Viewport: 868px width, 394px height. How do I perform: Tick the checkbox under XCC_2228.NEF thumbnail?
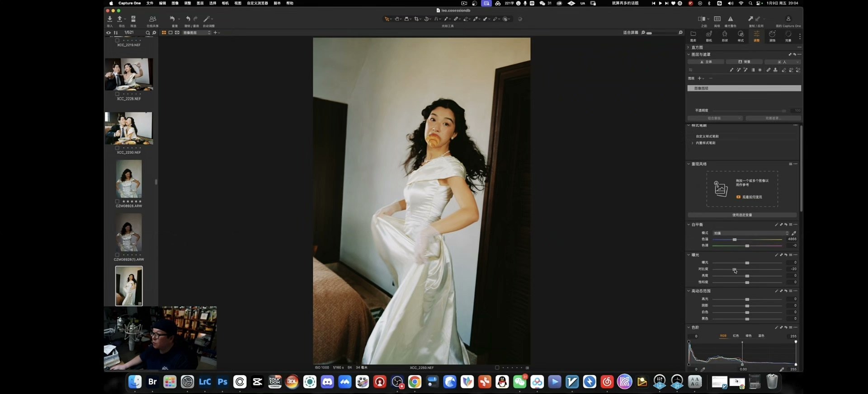[117, 94]
